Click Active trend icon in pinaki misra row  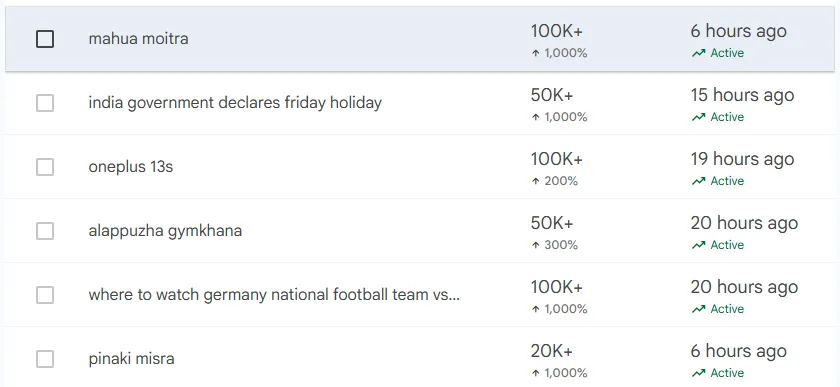(x=698, y=373)
